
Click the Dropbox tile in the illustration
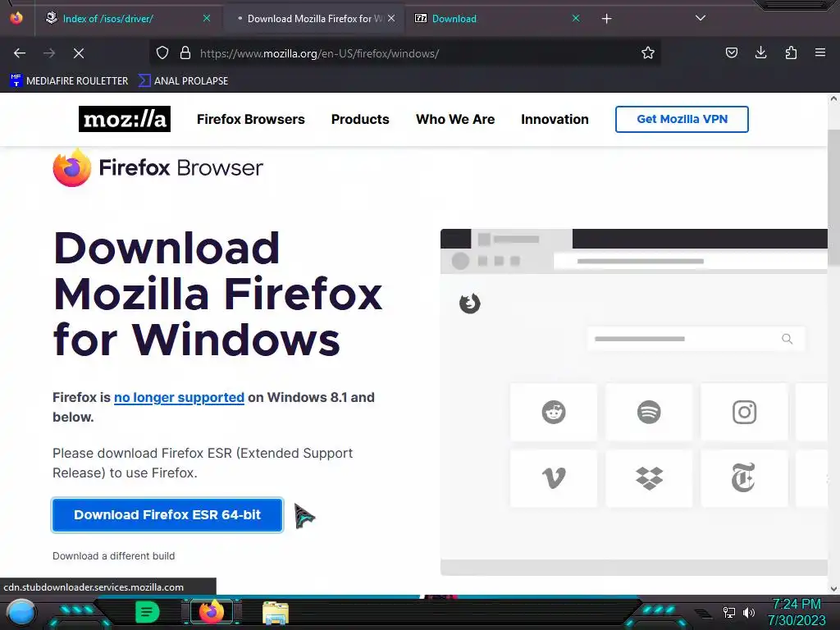tap(649, 478)
